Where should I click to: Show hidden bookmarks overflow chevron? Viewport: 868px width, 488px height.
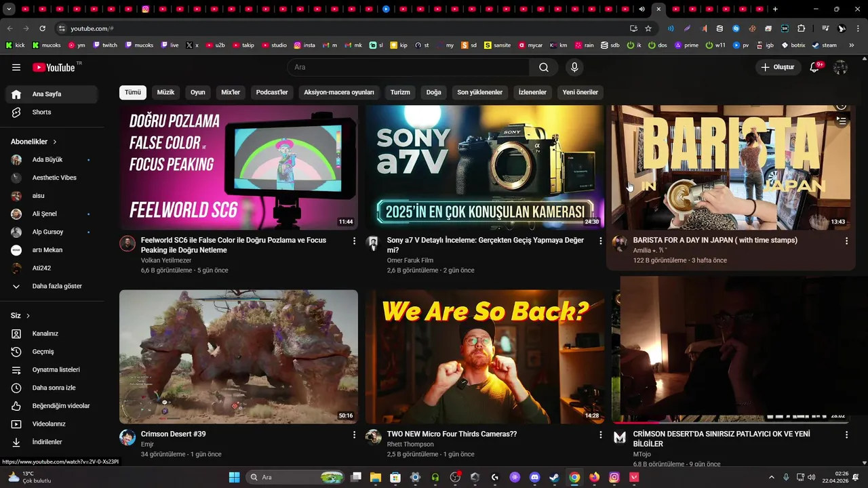(x=852, y=45)
